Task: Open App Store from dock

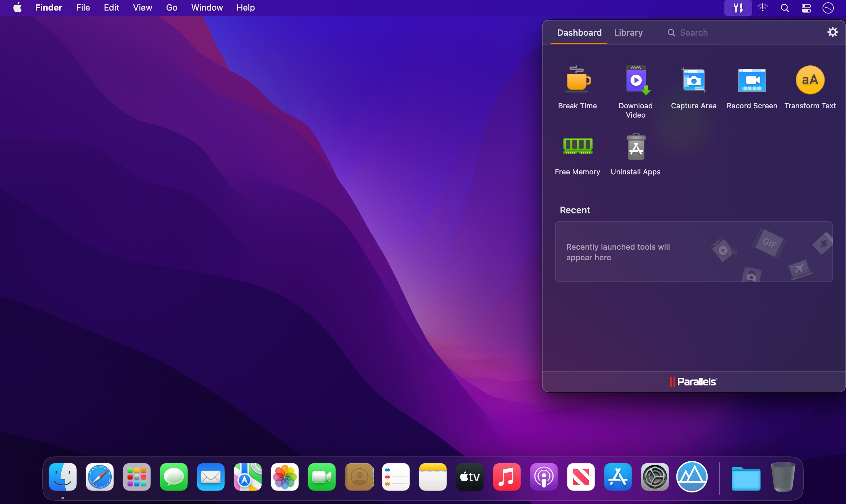Action: click(617, 477)
